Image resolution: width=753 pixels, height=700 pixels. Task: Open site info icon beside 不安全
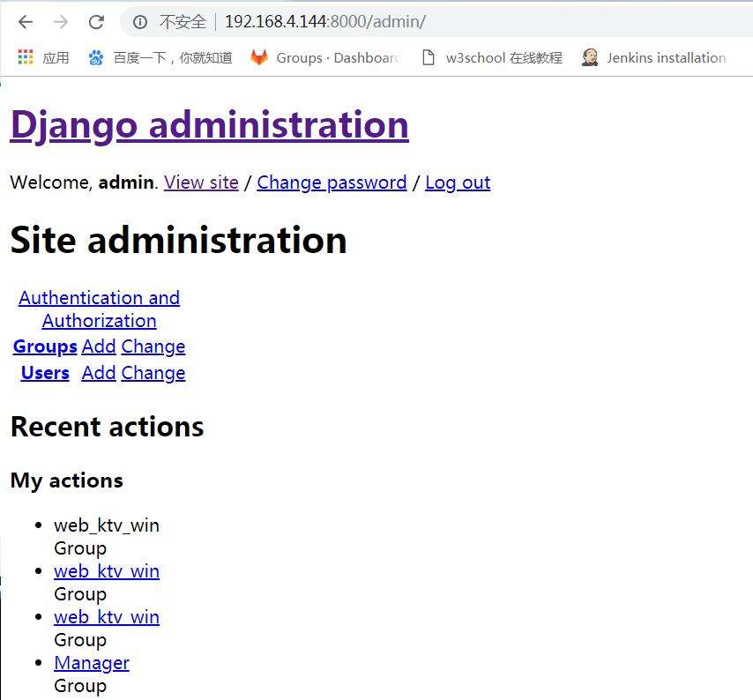tap(140, 22)
